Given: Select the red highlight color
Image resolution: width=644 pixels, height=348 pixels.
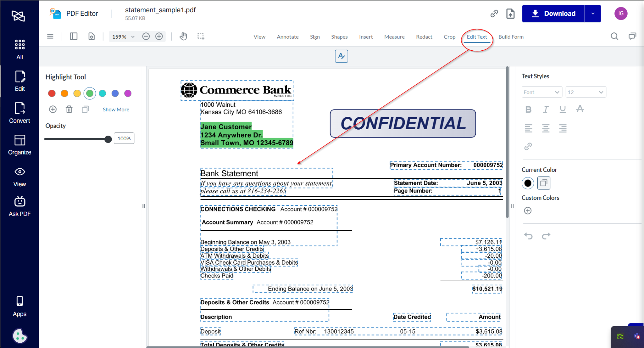Looking at the screenshot, I should pyautogui.click(x=52, y=93).
